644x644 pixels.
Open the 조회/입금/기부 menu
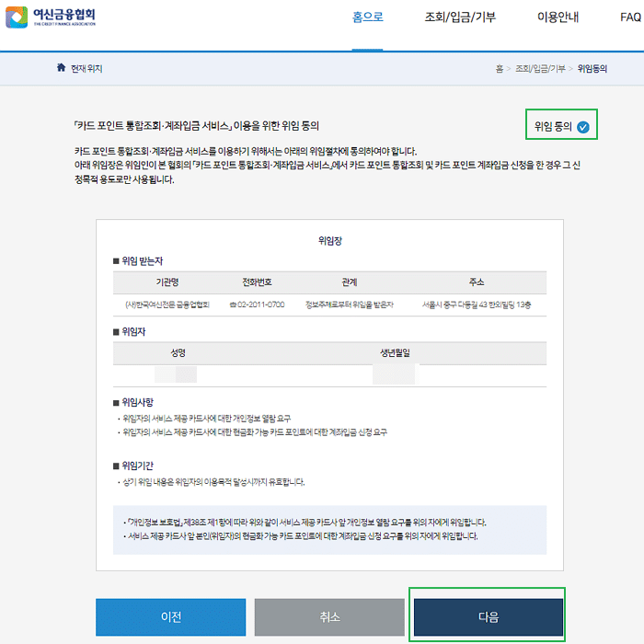460,17
